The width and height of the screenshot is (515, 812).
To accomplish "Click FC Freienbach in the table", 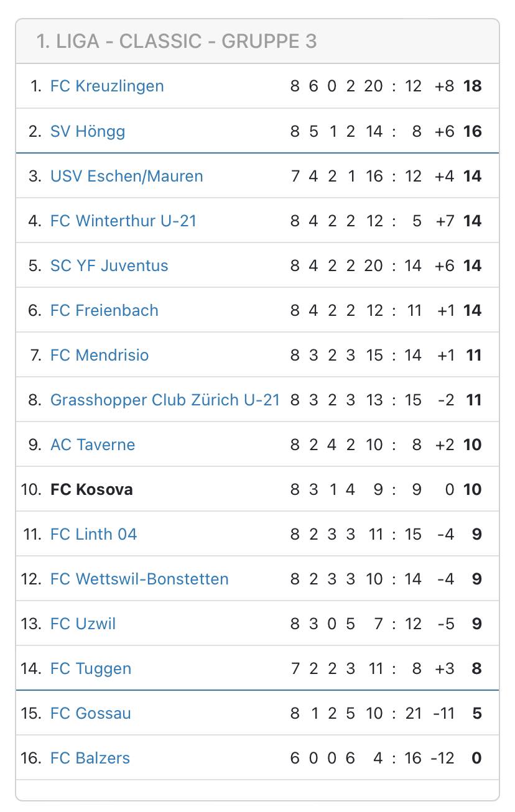I will (x=104, y=310).
